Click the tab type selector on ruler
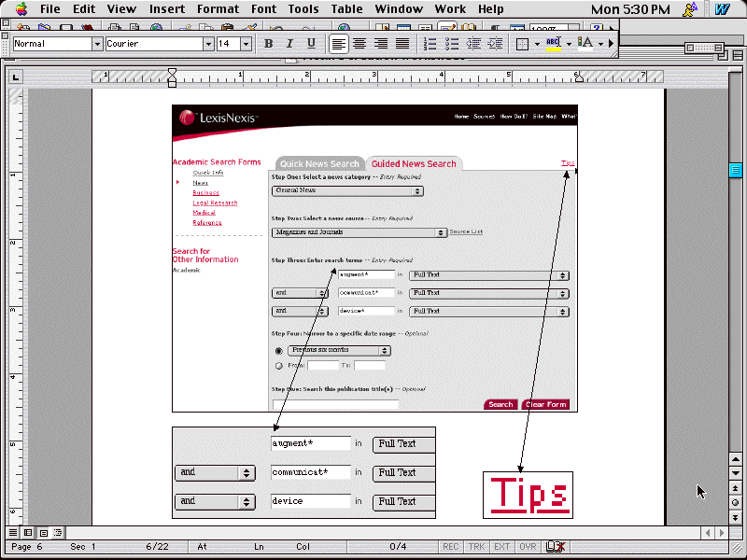The width and height of the screenshot is (747, 560). tap(16, 77)
